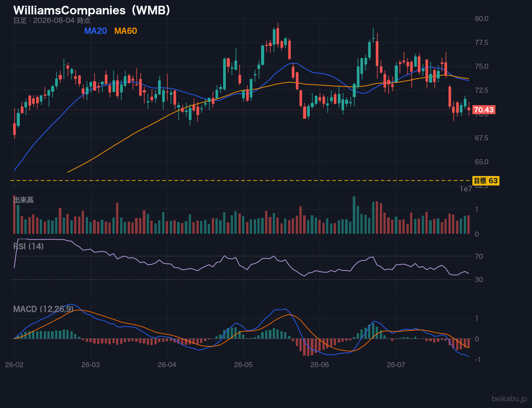This screenshot has width=532, height=408.
Task: Click the 26-04 date axis label
Action: click(167, 365)
